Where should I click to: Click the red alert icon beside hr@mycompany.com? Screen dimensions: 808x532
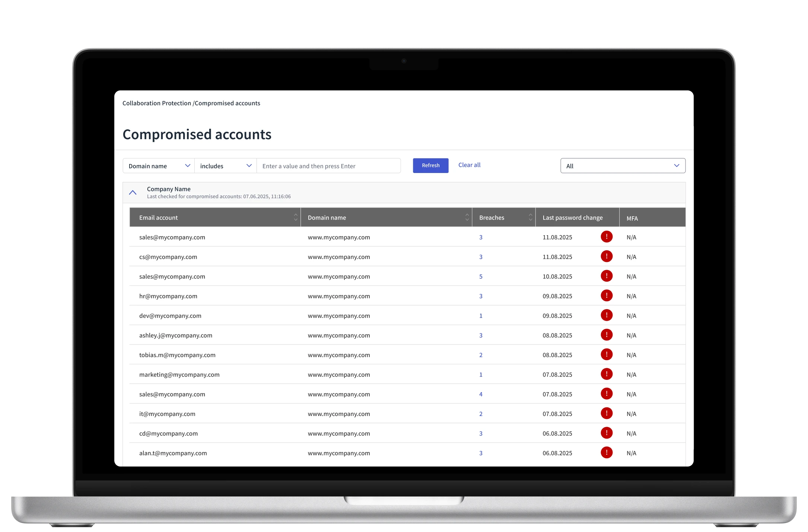(x=606, y=296)
